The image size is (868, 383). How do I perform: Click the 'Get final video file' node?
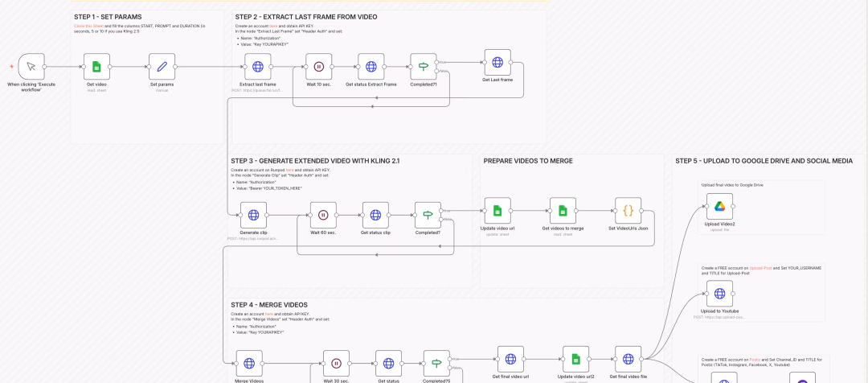(628, 359)
